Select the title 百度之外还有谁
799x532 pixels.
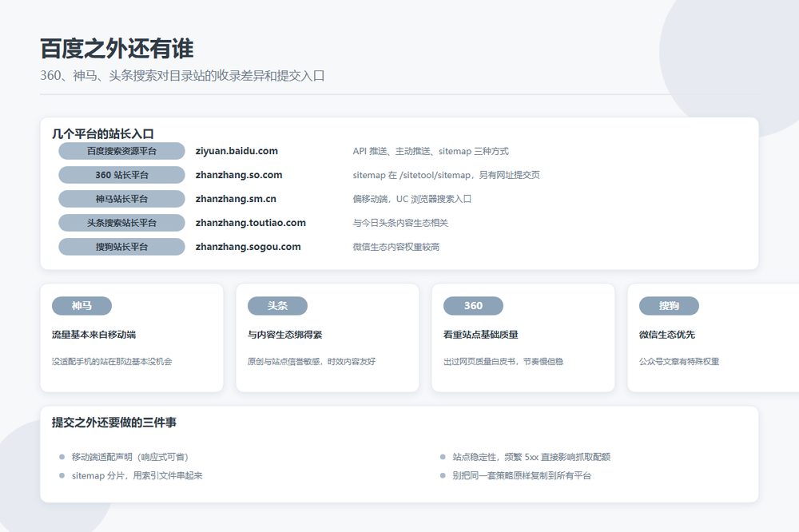pos(117,49)
